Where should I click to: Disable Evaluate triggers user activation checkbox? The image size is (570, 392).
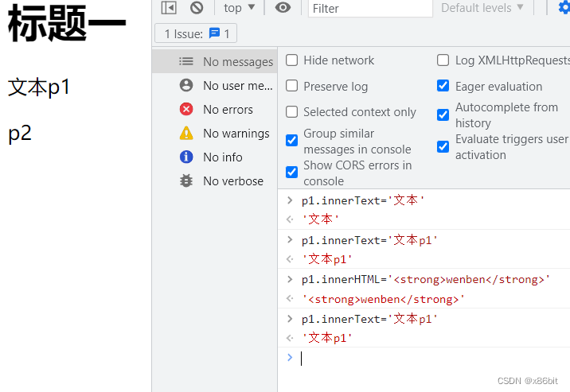443,146
